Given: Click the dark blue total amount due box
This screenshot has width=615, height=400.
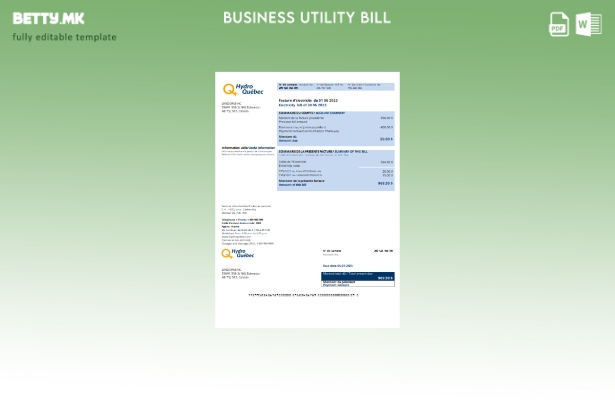Looking at the screenshot, I should click(x=357, y=277).
